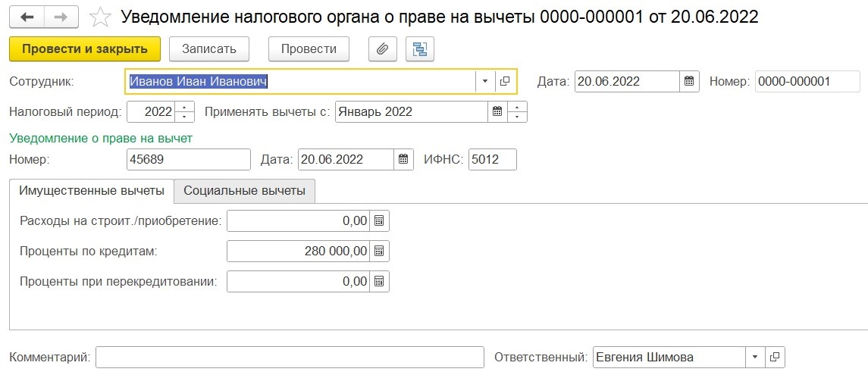Open the Сотрудник card with the open-form icon
Screen dimensions: 868x375
(x=504, y=81)
